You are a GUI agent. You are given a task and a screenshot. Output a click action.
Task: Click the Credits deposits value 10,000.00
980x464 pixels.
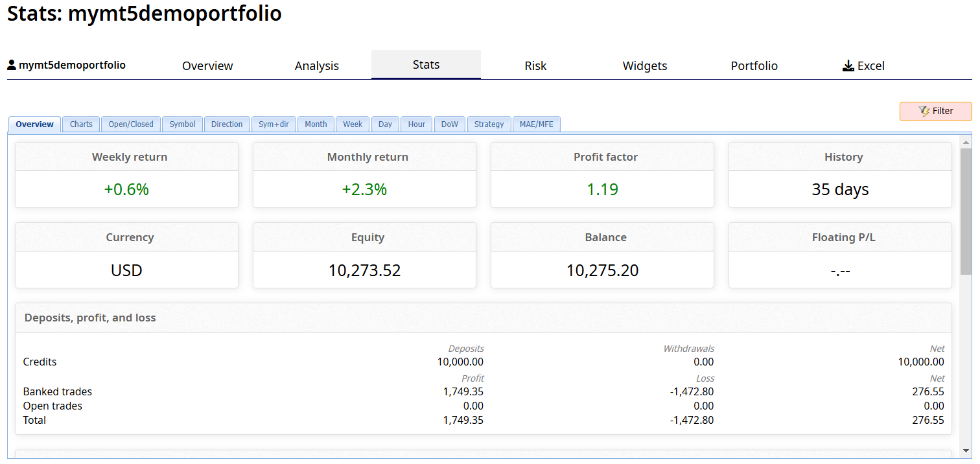460,362
